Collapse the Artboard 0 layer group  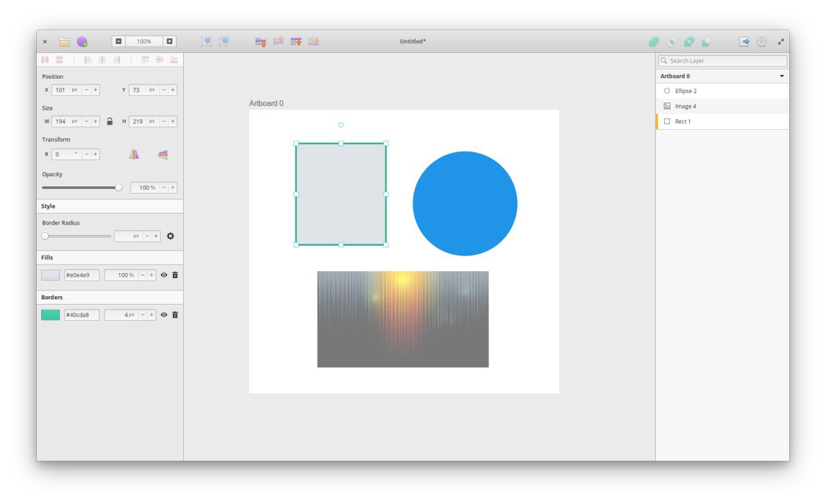pos(782,76)
